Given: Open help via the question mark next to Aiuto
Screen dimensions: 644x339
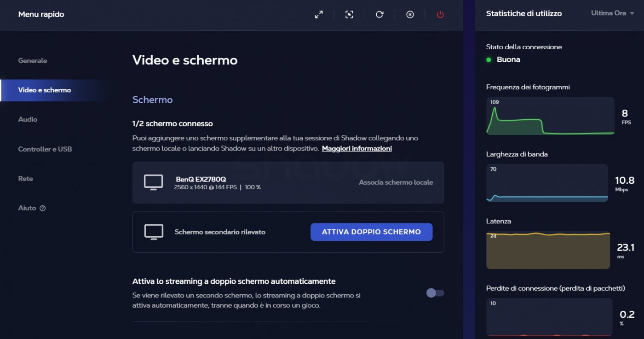Looking at the screenshot, I should coord(43,208).
